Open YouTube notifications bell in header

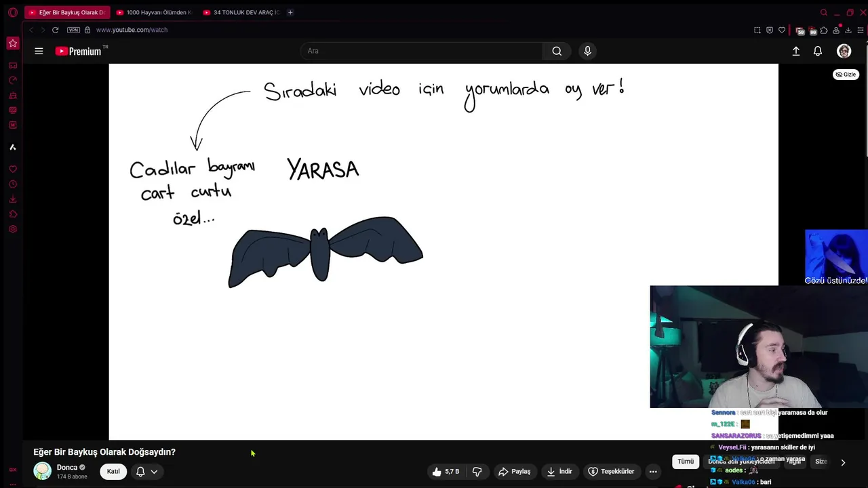tap(818, 51)
